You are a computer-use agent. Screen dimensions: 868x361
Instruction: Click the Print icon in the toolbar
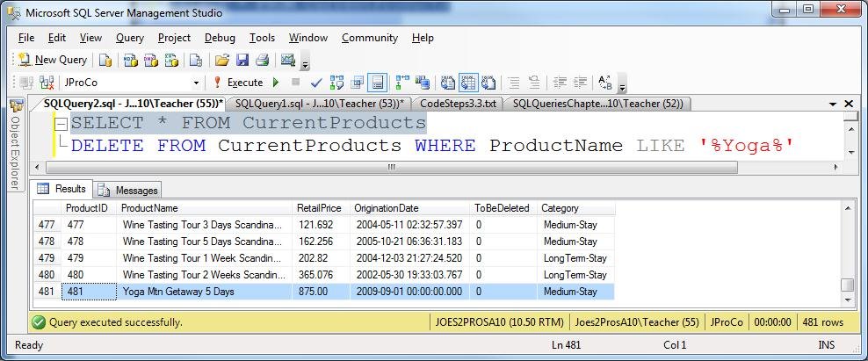(262, 60)
